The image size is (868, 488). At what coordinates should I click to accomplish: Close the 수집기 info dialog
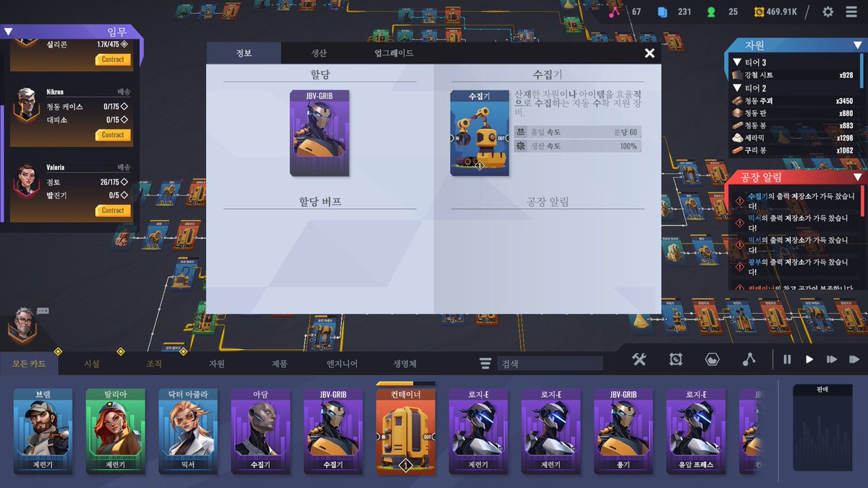(650, 53)
